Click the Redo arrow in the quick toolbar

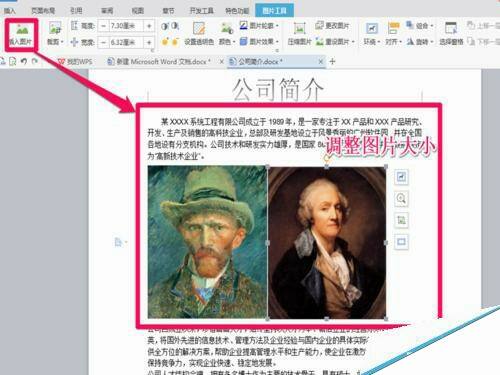(x=35, y=61)
